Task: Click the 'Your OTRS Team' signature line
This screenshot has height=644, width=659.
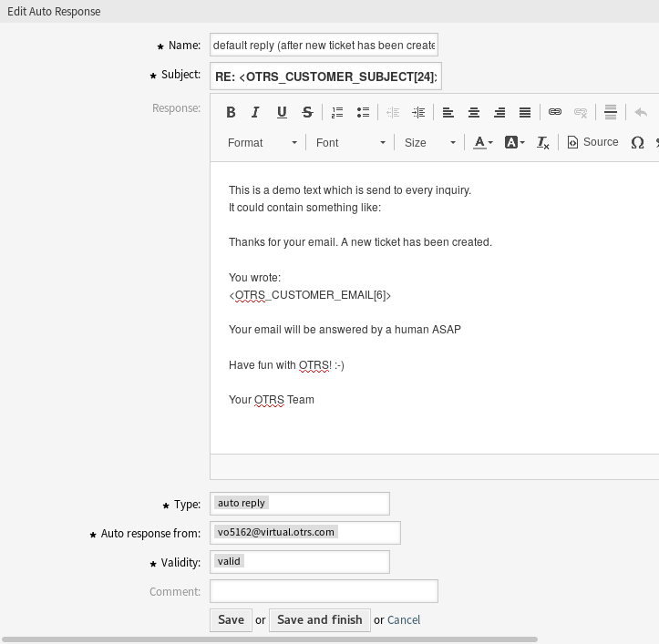Action: coord(271,400)
